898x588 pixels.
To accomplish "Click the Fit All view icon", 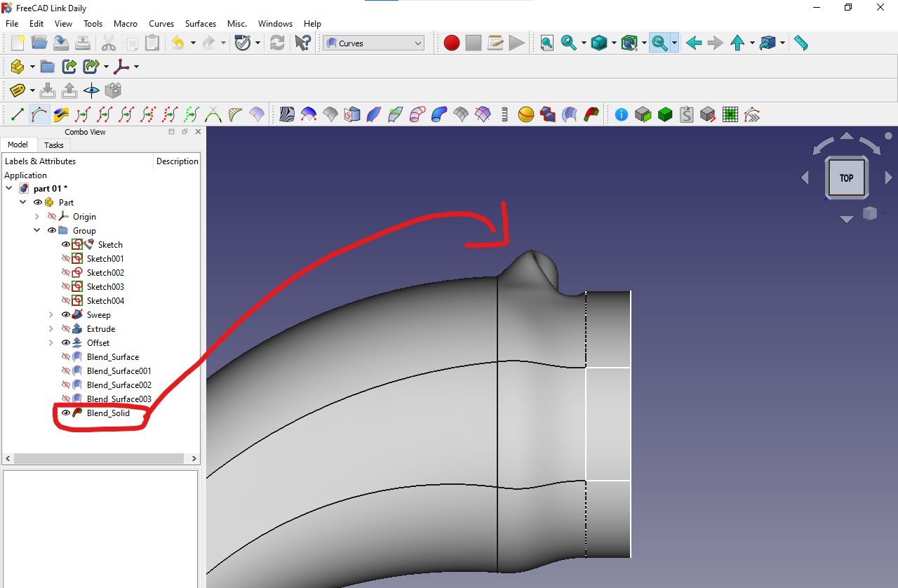I will coord(547,42).
